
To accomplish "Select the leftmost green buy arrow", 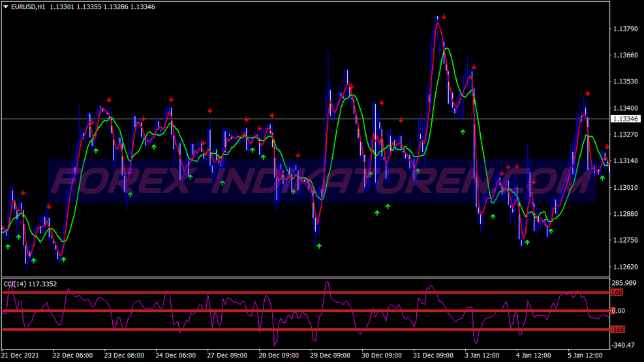I will coord(8,247).
